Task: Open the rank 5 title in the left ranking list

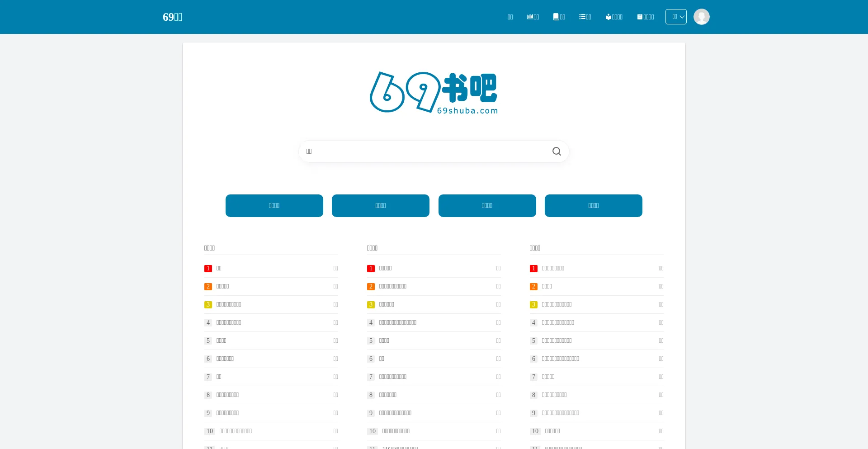Action: coord(221,340)
